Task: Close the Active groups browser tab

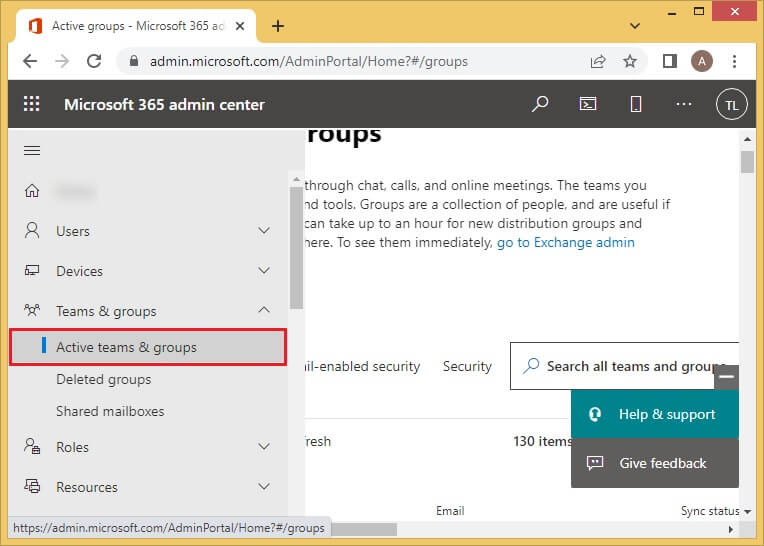Action: click(x=240, y=26)
